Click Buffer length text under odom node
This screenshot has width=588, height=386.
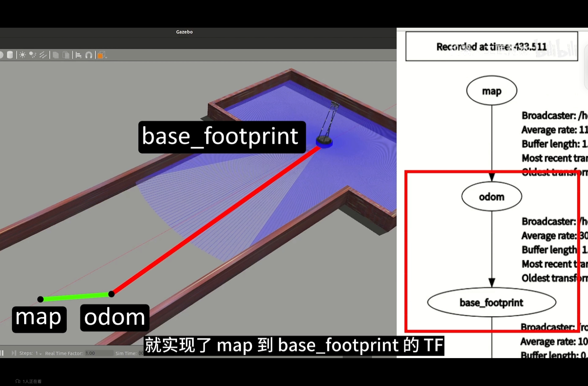[x=555, y=250]
